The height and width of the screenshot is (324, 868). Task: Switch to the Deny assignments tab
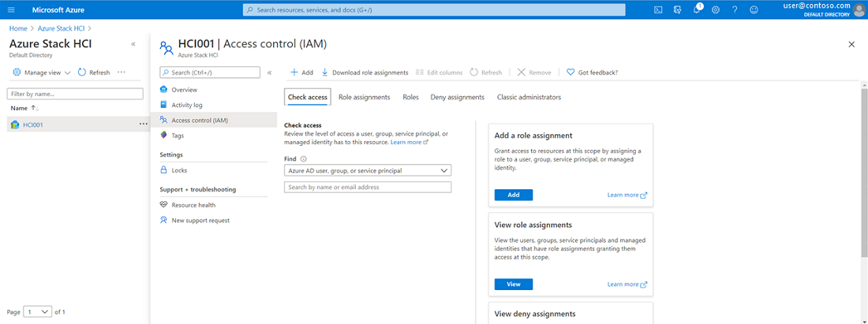coord(457,97)
